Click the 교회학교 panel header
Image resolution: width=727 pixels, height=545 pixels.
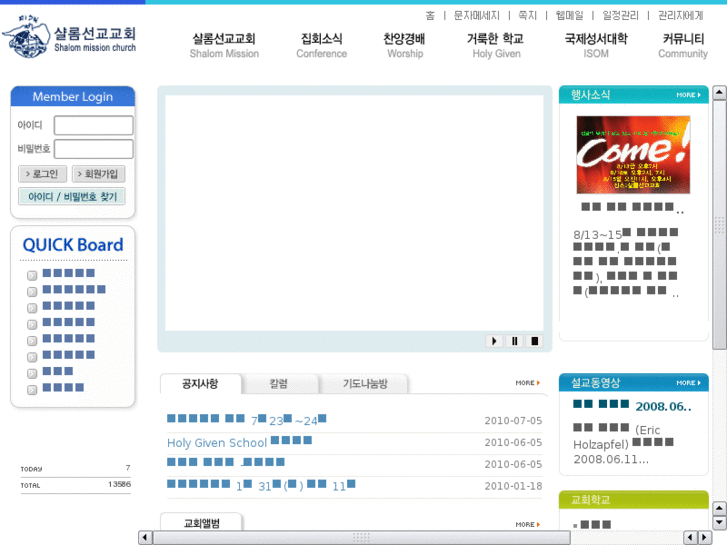pyautogui.click(x=634, y=500)
